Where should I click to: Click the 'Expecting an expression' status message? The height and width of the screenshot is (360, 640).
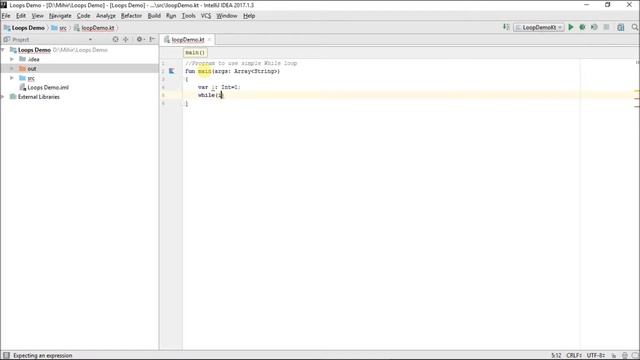coord(42,356)
